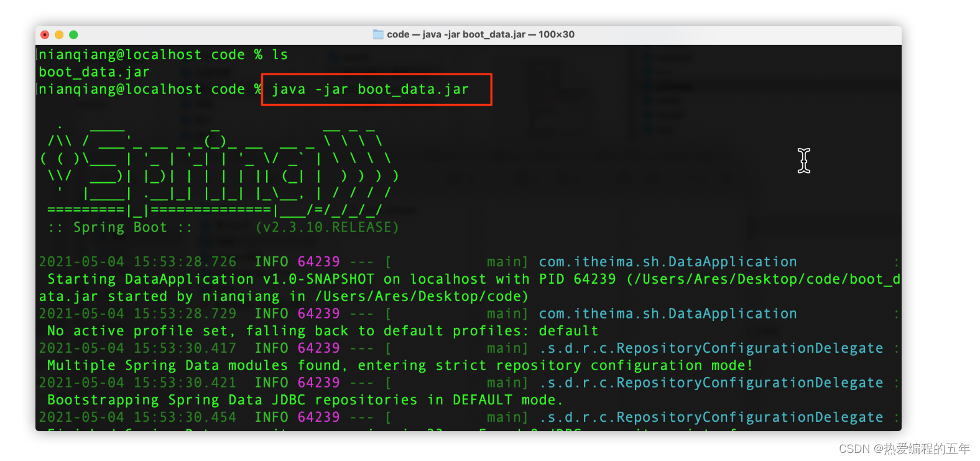Click the timestamp '2021-05-04 15:53:28.729'
980x461 pixels.
[x=137, y=314]
